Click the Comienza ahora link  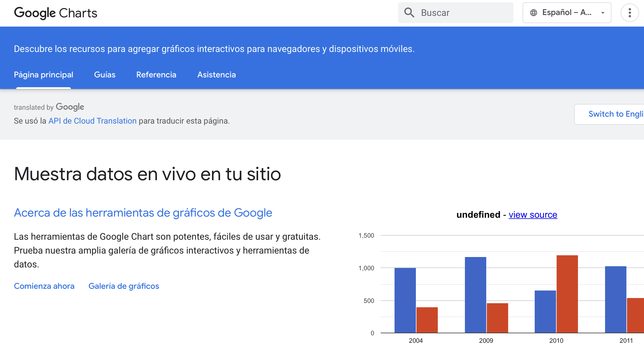pos(44,286)
